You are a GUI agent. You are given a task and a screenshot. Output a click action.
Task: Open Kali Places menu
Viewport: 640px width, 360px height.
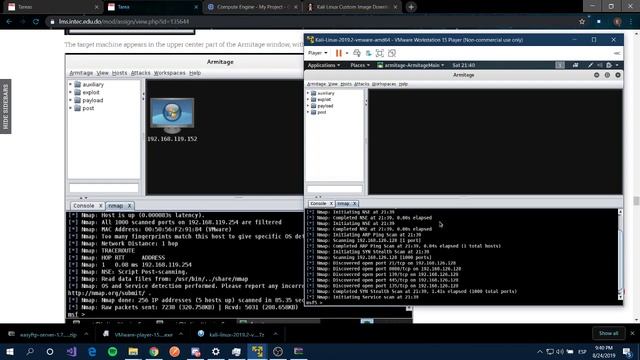(360, 65)
